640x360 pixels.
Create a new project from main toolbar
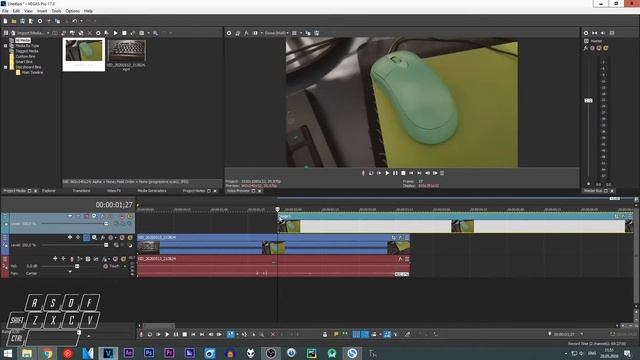(x=5, y=21)
